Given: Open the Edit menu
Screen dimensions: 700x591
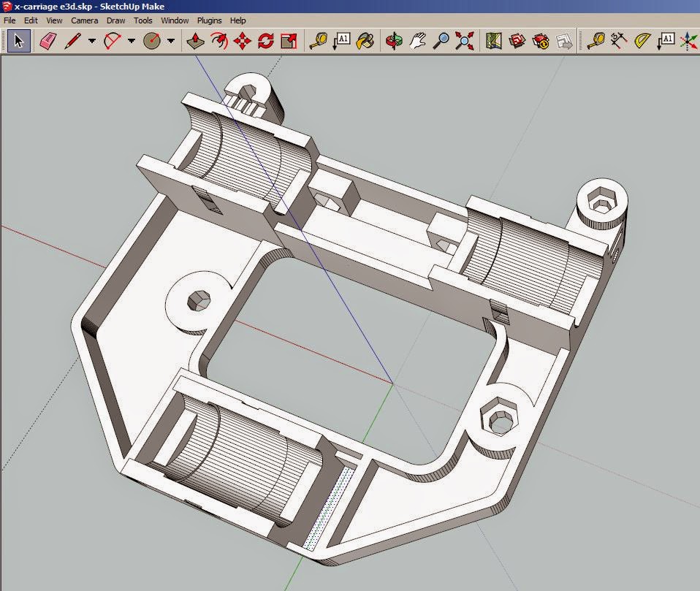Looking at the screenshot, I should point(31,20).
